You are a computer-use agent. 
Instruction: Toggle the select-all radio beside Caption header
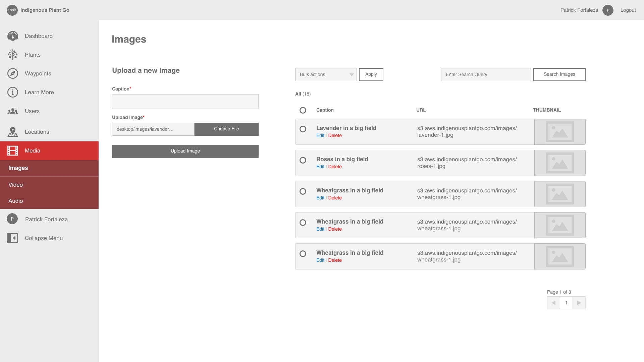pyautogui.click(x=303, y=110)
